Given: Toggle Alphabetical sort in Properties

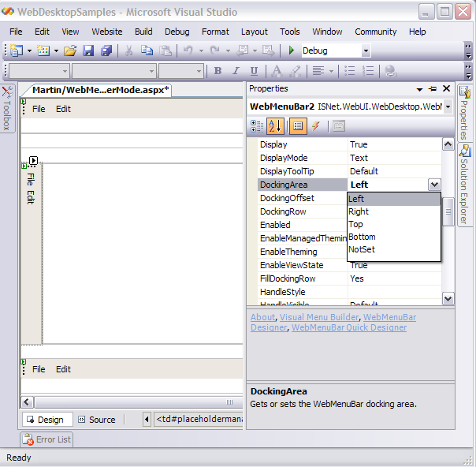Looking at the screenshot, I should (x=275, y=125).
